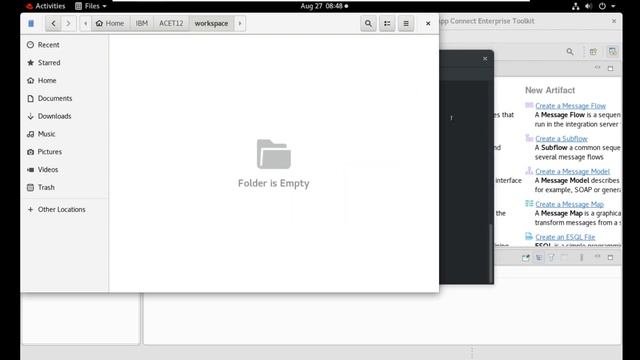This screenshot has width=640, height=360.
Task: Click the dark dialog vertical scrollbar
Action: [x=491, y=253]
